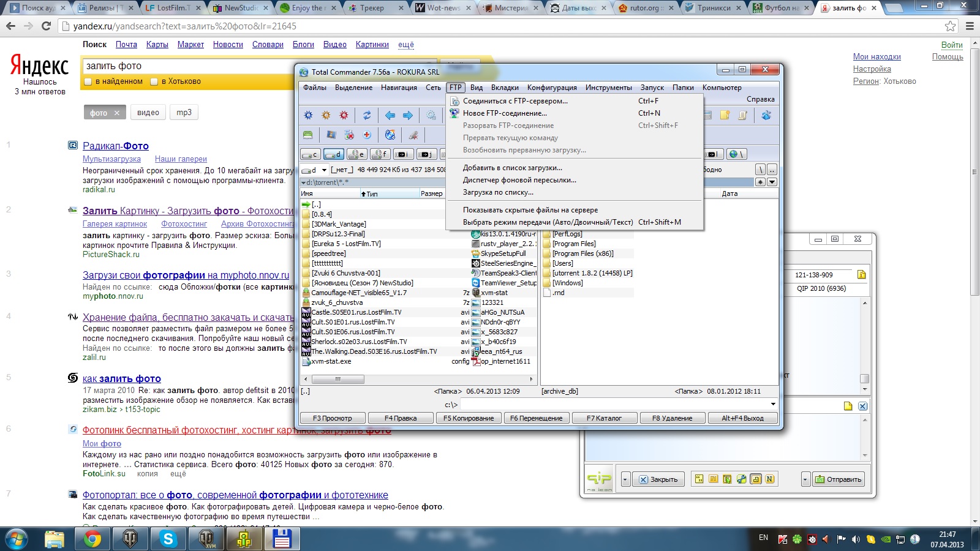Enable the "в найденном" checkbox

click(x=88, y=81)
